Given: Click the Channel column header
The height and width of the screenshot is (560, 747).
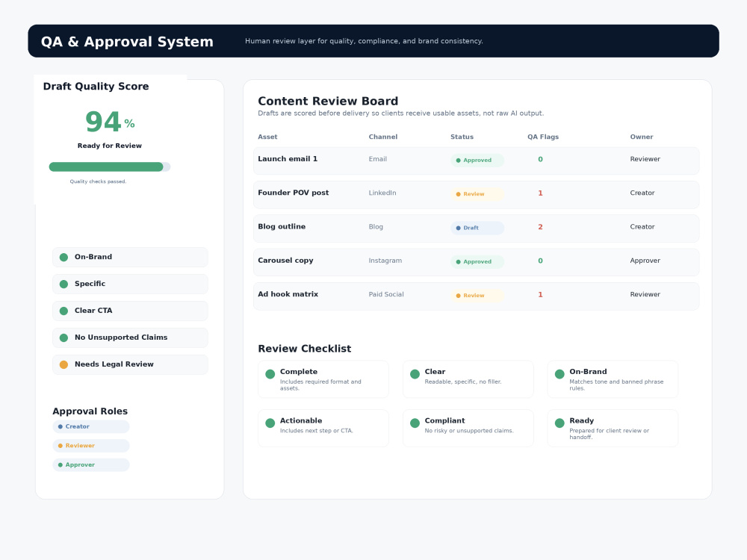Looking at the screenshot, I should coord(383,137).
